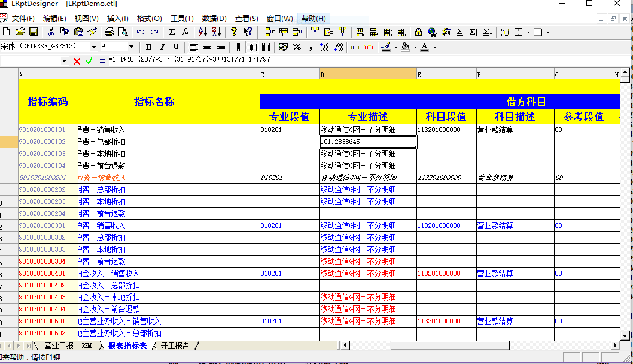Undo the last action
This screenshot has width=633, height=364.
141,32
